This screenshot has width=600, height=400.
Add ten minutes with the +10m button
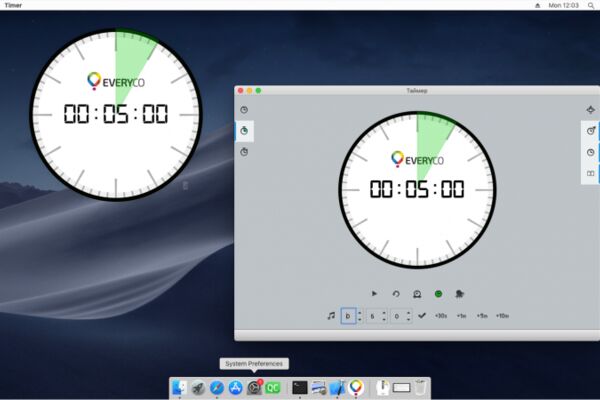point(502,316)
